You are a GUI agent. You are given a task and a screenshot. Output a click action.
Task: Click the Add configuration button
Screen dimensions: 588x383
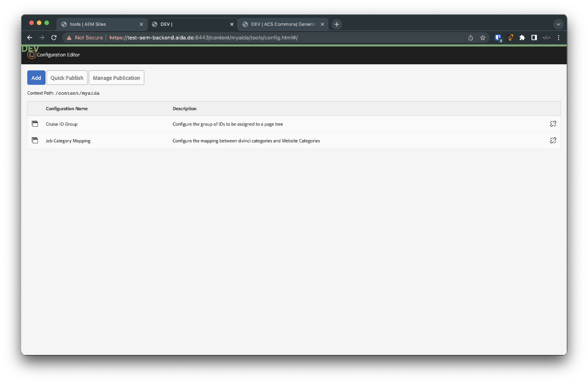point(36,78)
